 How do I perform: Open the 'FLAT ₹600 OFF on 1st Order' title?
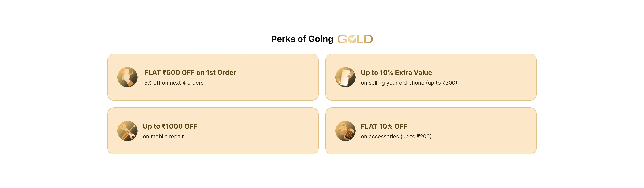pyautogui.click(x=190, y=73)
